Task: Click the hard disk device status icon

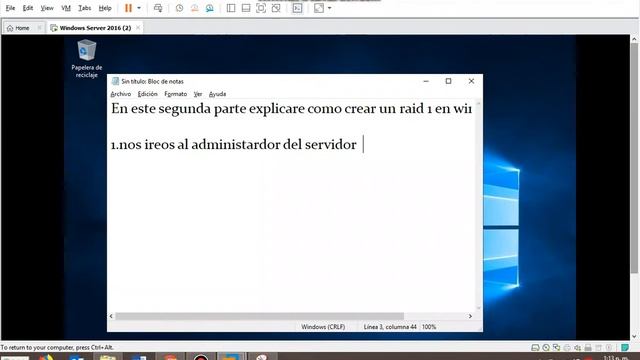Action: tap(535, 348)
